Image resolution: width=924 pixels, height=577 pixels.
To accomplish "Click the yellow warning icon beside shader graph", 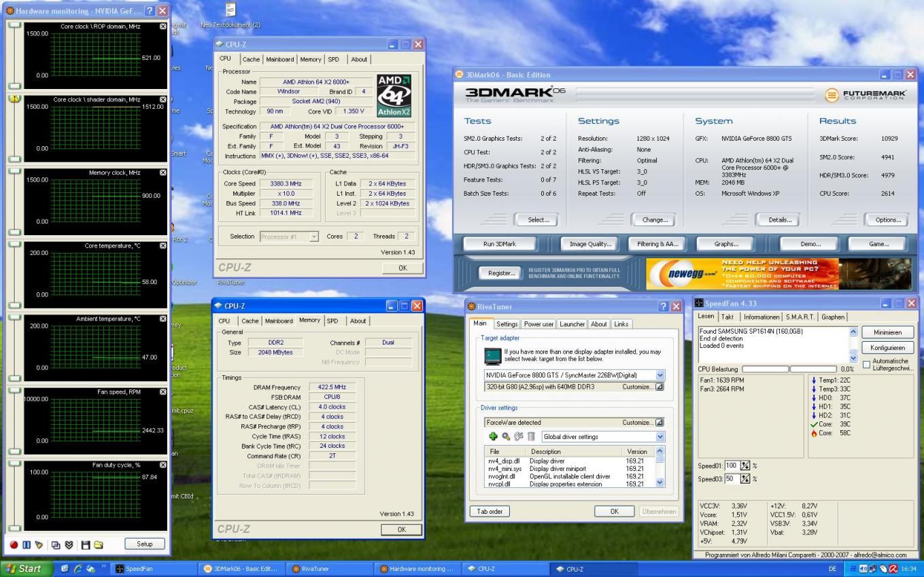I will coord(14,99).
